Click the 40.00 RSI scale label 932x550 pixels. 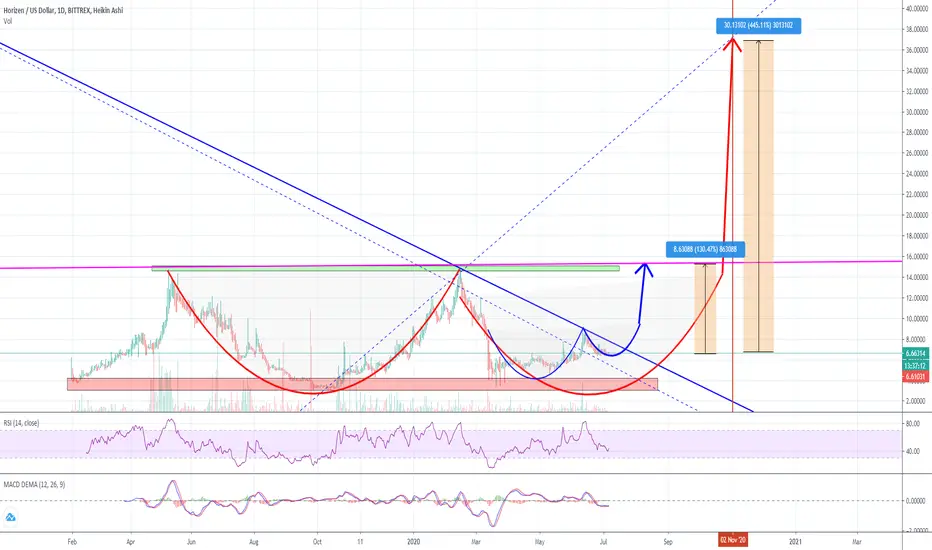click(912, 451)
